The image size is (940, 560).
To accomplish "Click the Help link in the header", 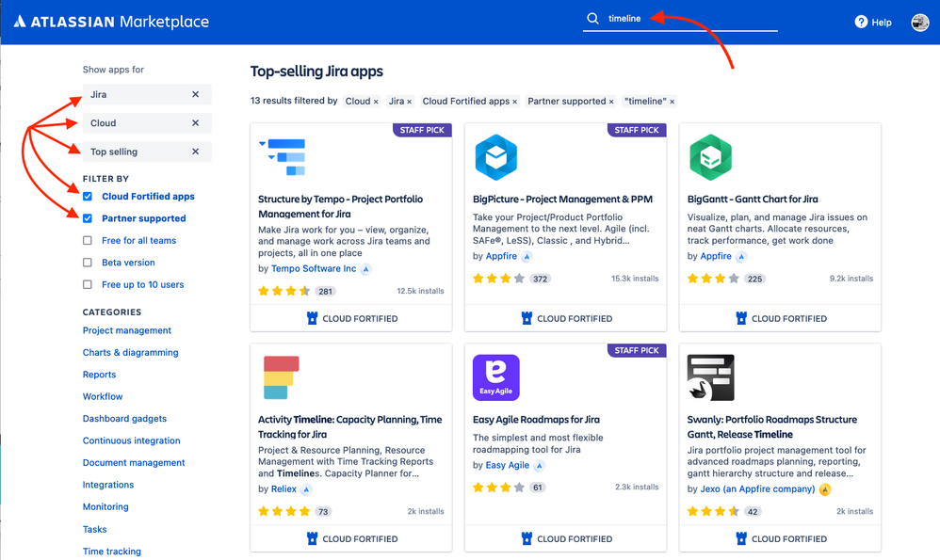I will pos(882,23).
